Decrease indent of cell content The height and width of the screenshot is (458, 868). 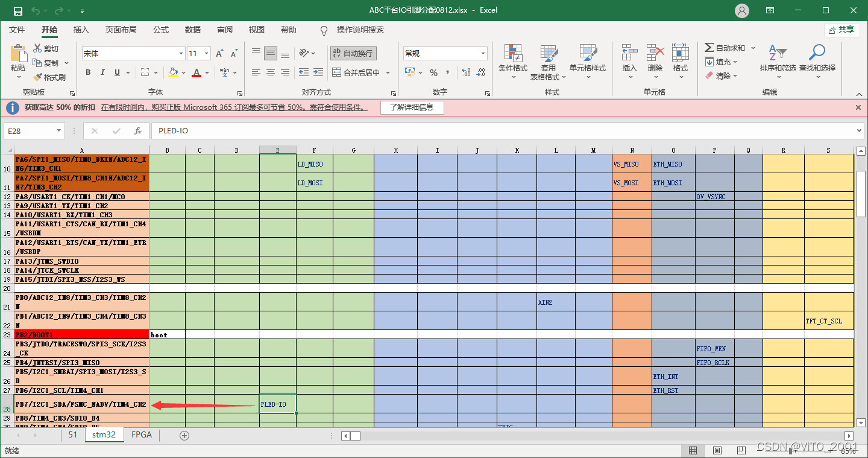pos(303,72)
